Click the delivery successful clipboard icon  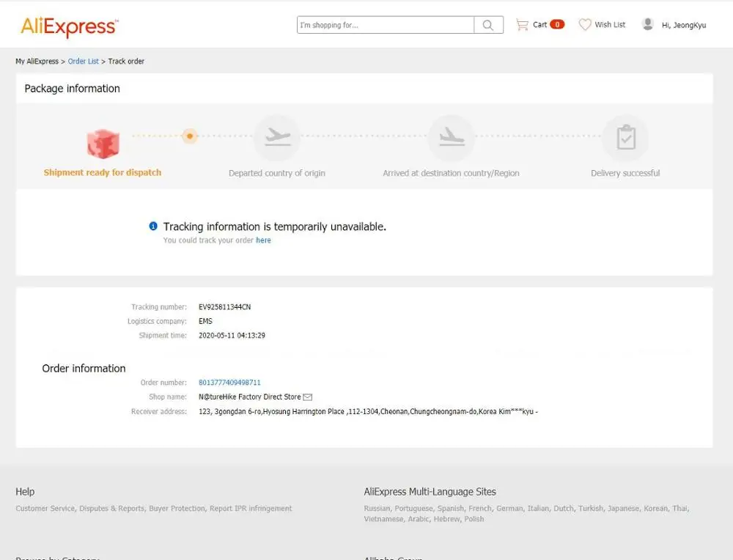625,137
